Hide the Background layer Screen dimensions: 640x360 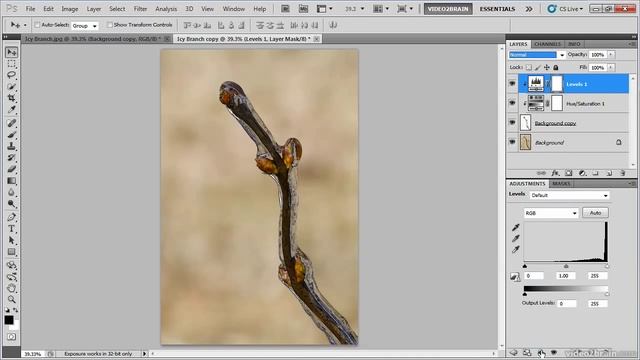point(512,142)
